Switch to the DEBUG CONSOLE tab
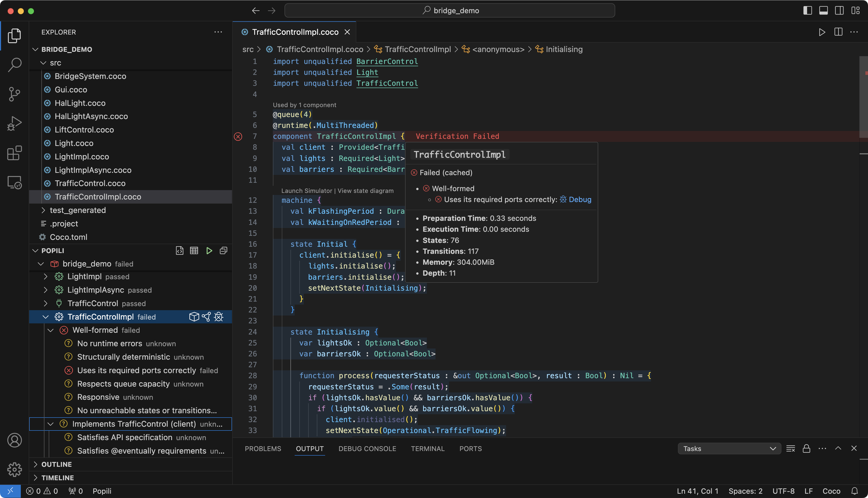 367,449
